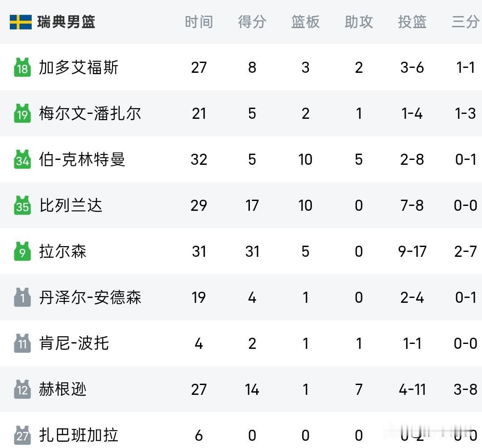Select the 时间 column header
Viewport: 482px width, 448px height.
pos(199,22)
